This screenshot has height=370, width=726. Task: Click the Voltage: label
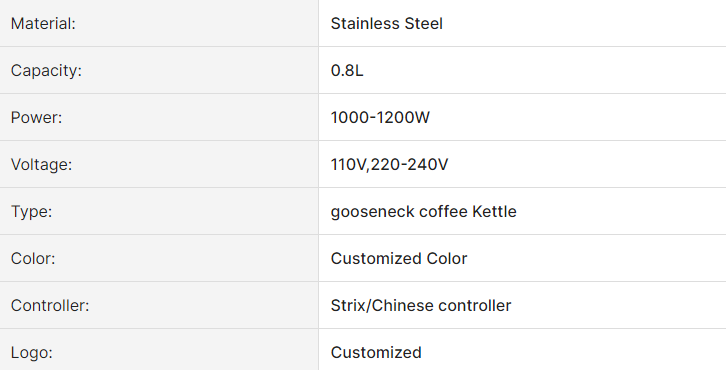tap(41, 164)
